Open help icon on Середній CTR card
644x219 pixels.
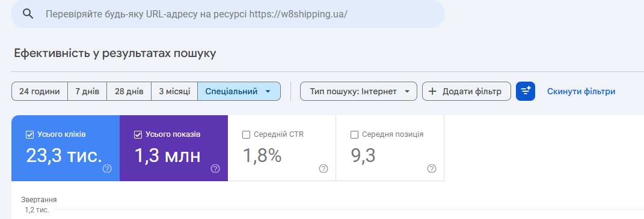324,169
